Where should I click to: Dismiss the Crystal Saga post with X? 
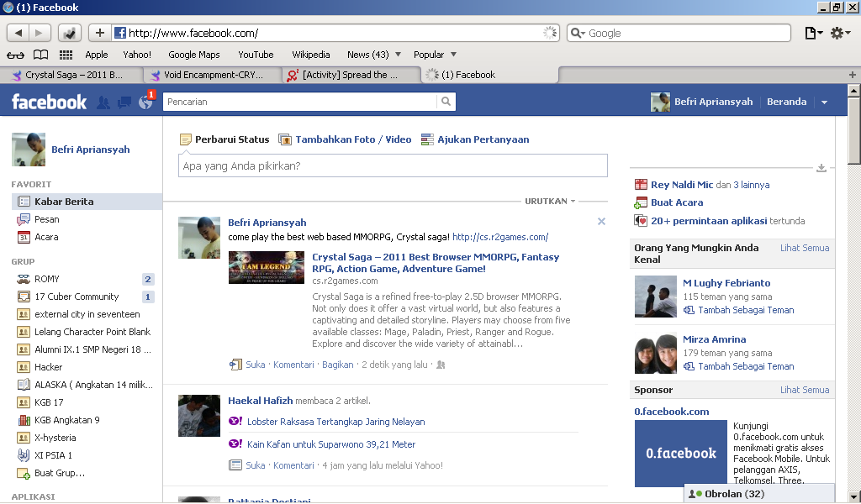coord(601,222)
